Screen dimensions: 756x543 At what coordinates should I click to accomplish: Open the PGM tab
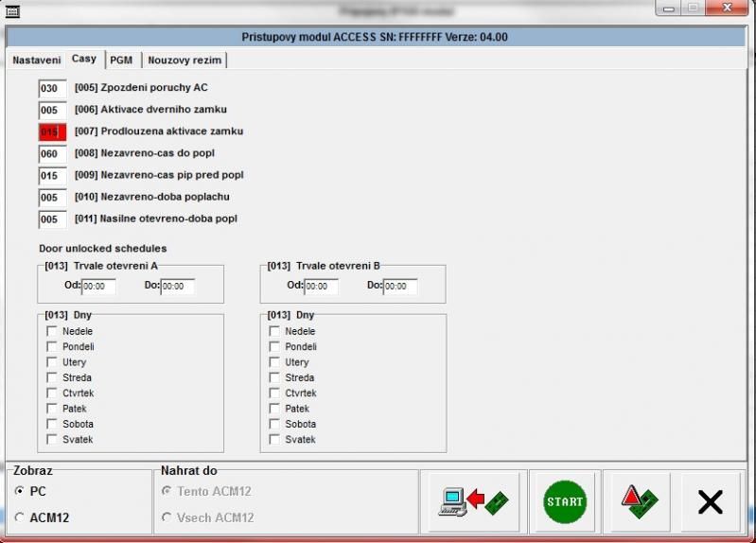click(x=121, y=60)
